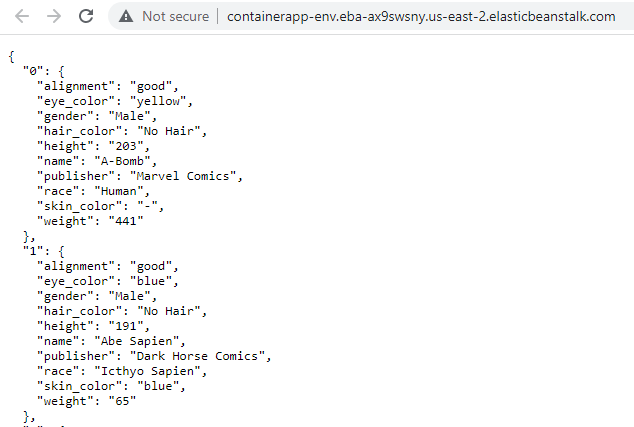Click the "65" weight value

122,401
